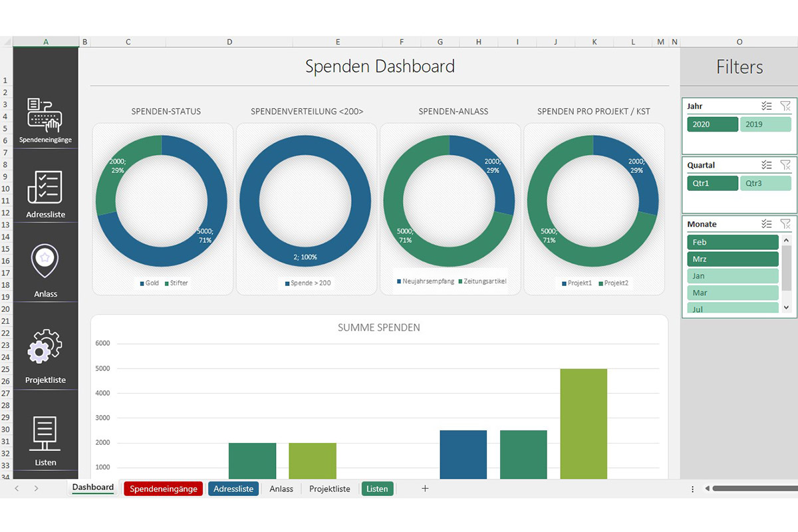Clear the filter on the Quartal slicer

[x=785, y=165]
